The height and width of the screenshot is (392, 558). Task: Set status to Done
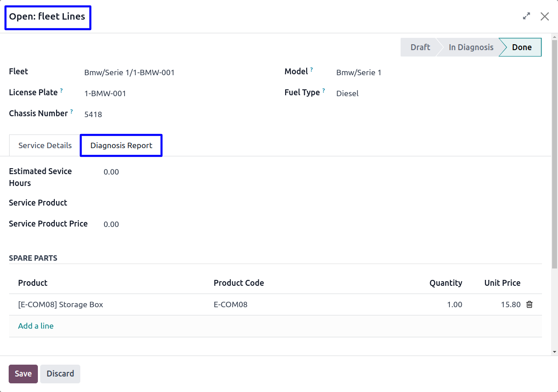(521, 47)
